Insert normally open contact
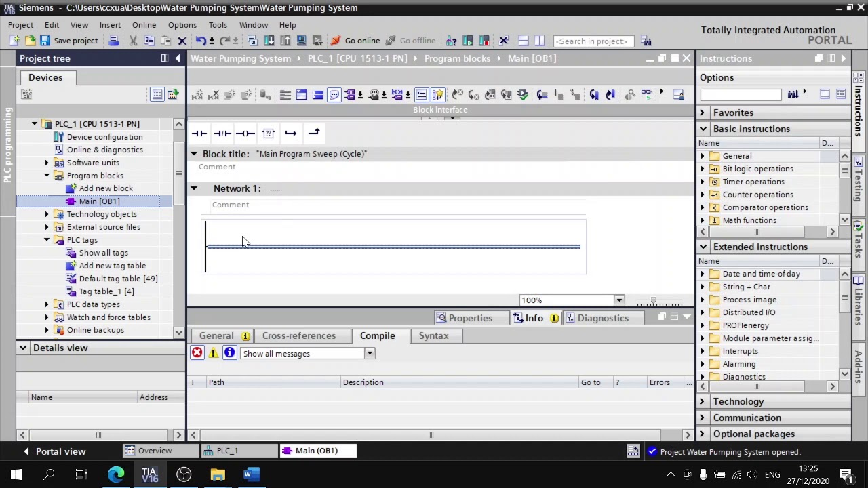The height and width of the screenshot is (488, 868). coord(199,133)
